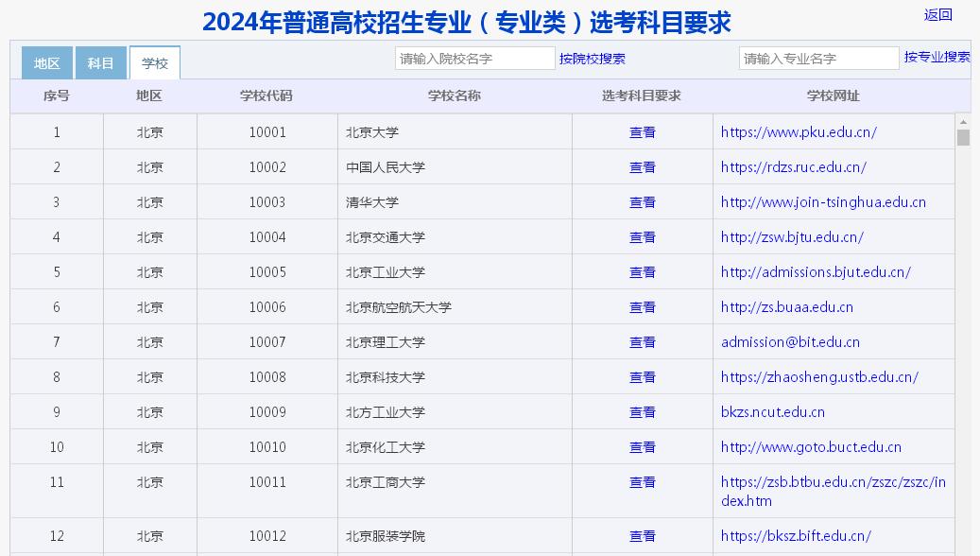This screenshot has height=556, width=980.
Task: Focus the 请输入院校名字 search field
Action: pyautogui.click(x=475, y=59)
